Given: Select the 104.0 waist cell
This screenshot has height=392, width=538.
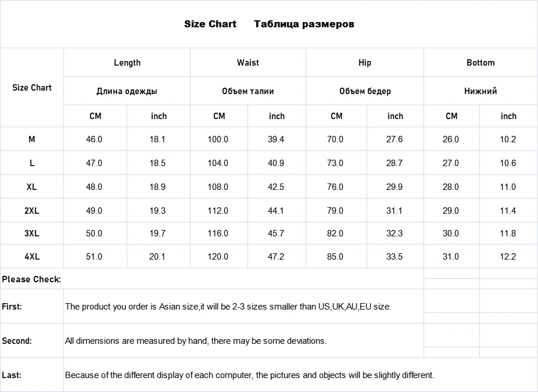Looking at the screenshot, I should click(x=218, y=163).
